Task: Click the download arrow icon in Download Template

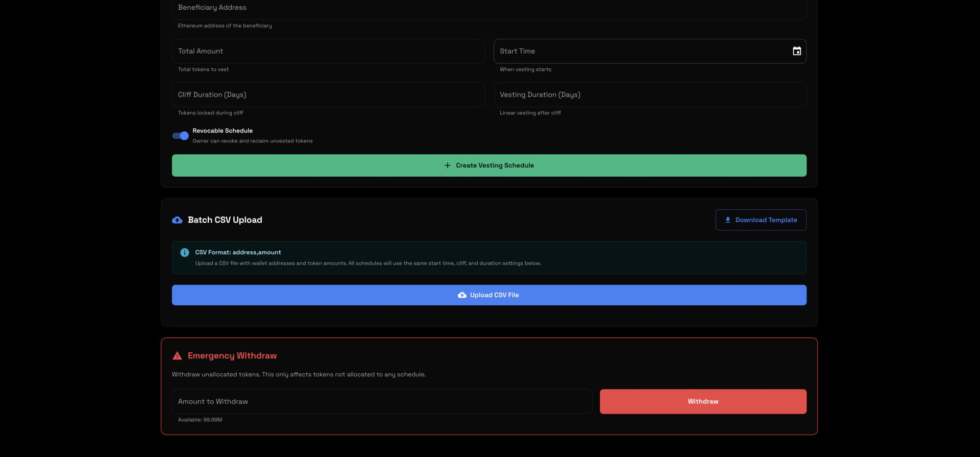Action: (x=727, y=220)
